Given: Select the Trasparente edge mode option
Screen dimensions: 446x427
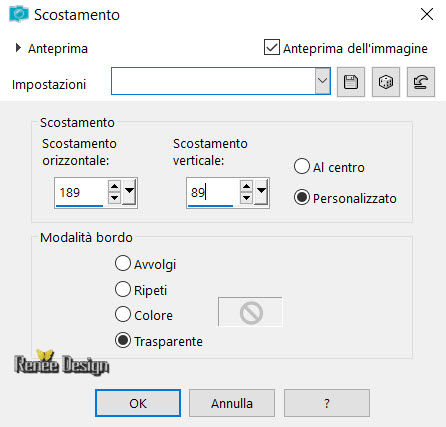Looking at the screenshot, I should coord(123,340).
